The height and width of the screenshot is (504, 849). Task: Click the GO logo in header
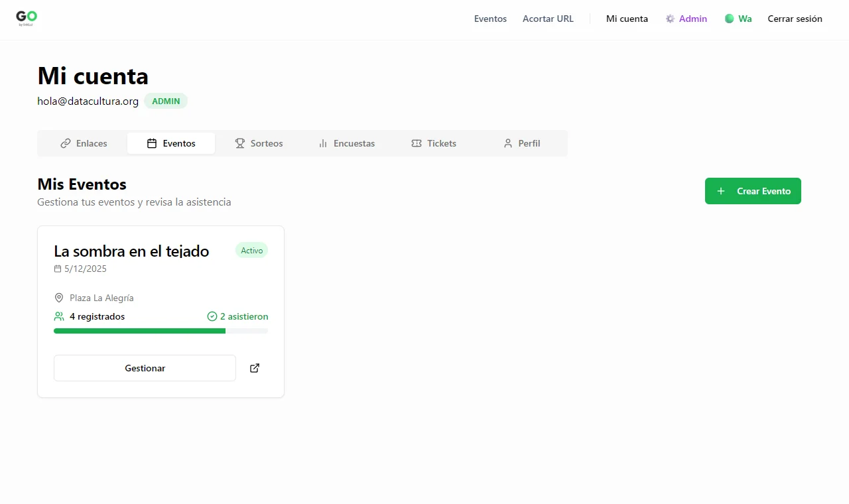tap(27, 19)
